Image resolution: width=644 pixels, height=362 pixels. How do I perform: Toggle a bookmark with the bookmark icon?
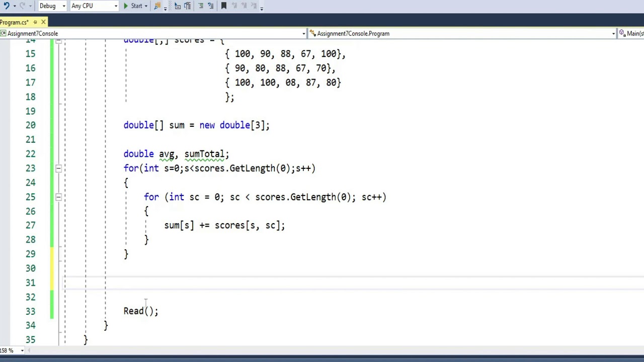point(224,6)
